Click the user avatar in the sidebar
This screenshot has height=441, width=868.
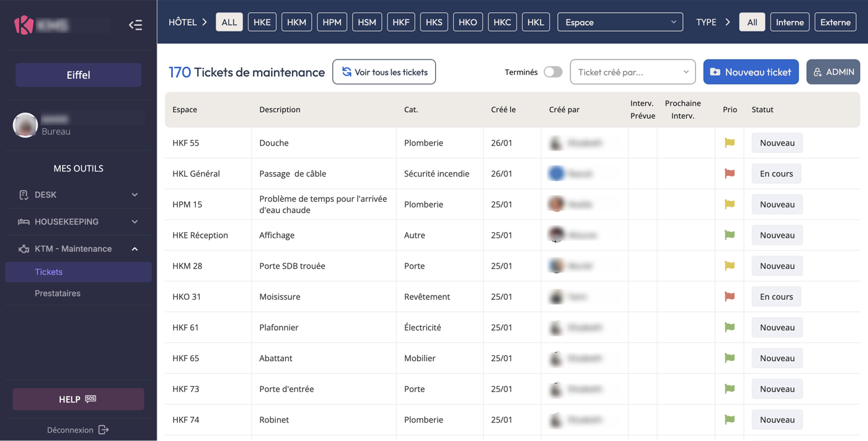click(25, 125)
